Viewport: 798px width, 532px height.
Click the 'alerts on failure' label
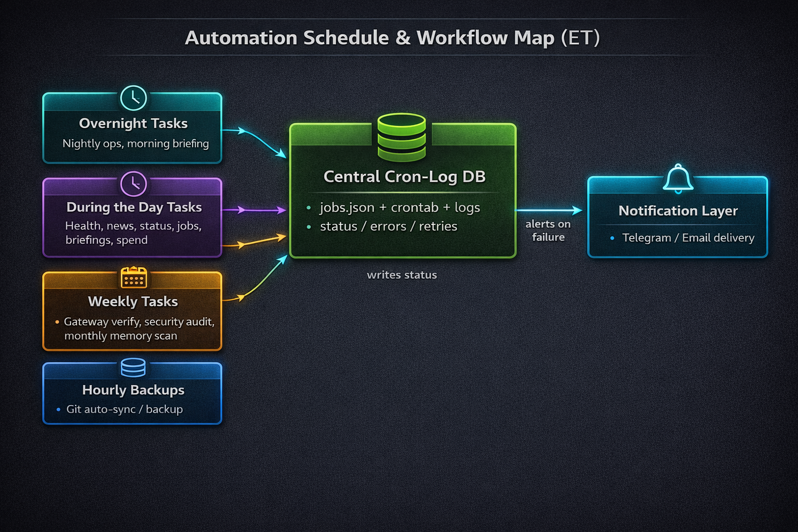coord(548,231)
